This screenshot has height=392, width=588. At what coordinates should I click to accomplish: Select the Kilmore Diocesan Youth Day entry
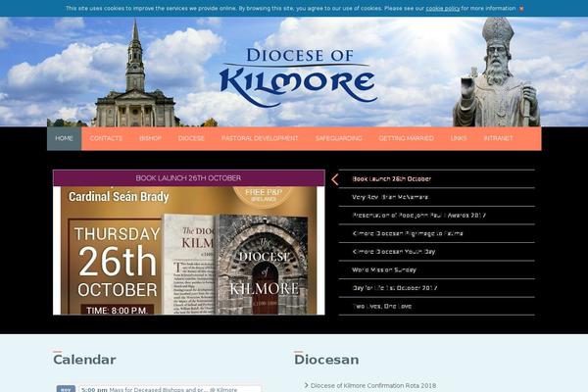tap(436, 252)
